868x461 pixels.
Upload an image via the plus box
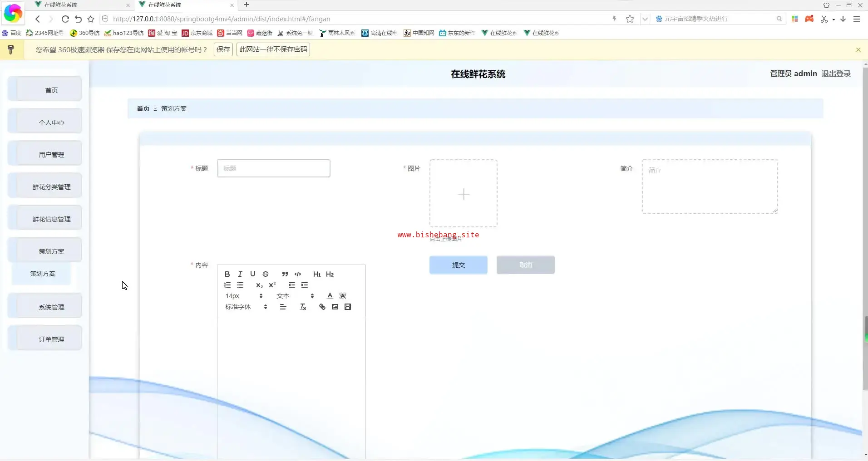464,193
